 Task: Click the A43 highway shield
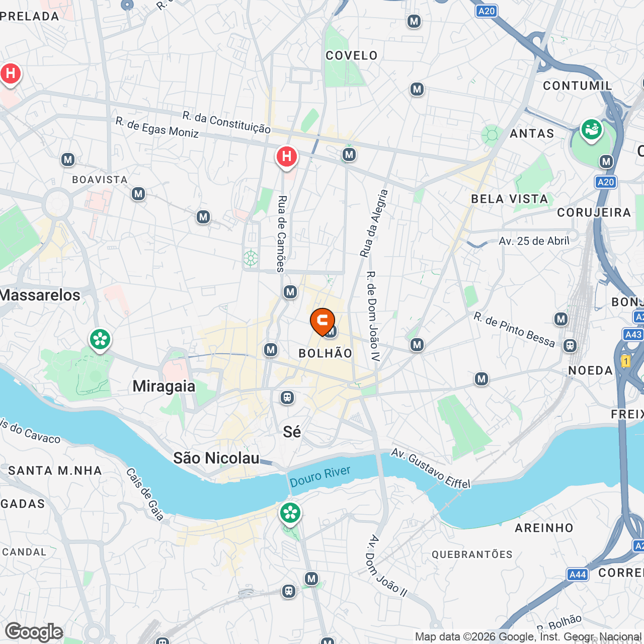click(633, 335)
